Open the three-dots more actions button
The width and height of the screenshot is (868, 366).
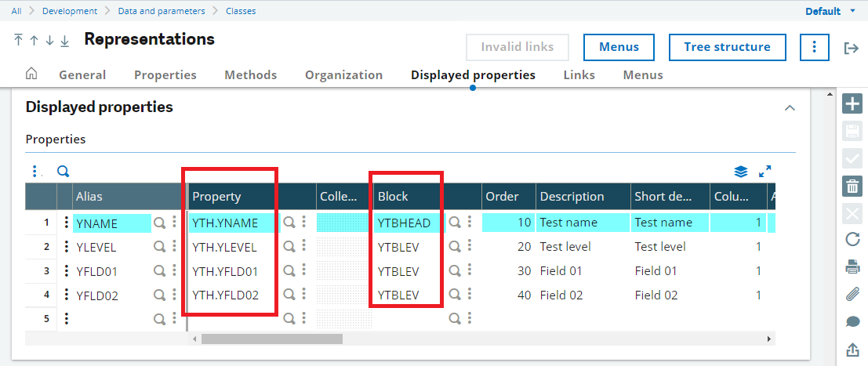coord(815,47)
